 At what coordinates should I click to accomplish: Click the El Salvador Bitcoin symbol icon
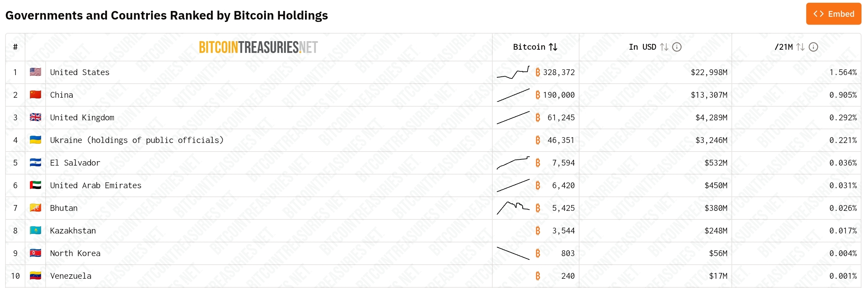pos(538,163)
